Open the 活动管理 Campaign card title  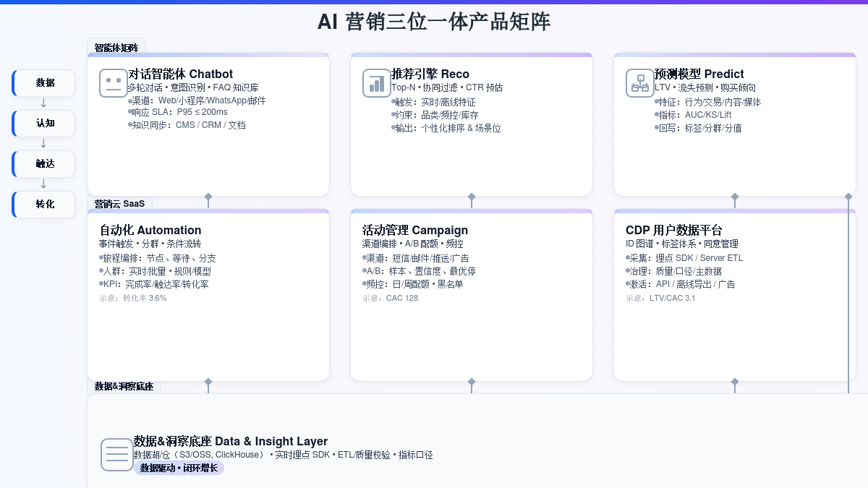[414, 231]
